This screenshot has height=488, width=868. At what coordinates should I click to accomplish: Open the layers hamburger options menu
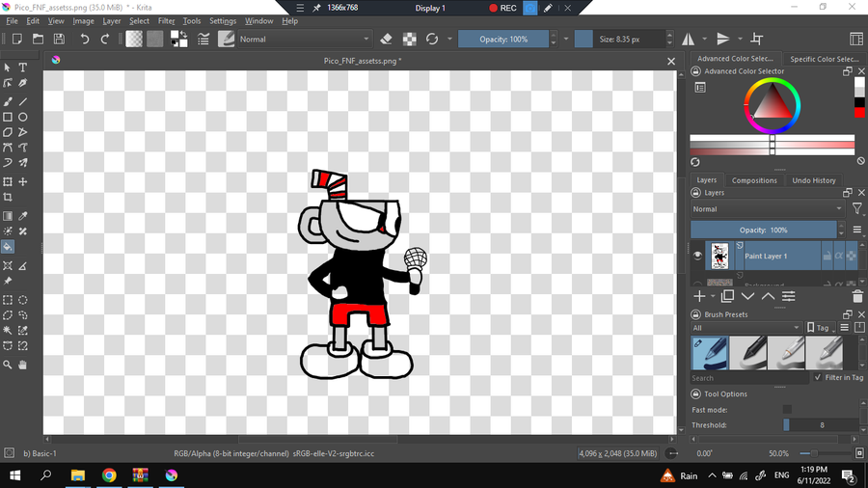coord(857,230)
